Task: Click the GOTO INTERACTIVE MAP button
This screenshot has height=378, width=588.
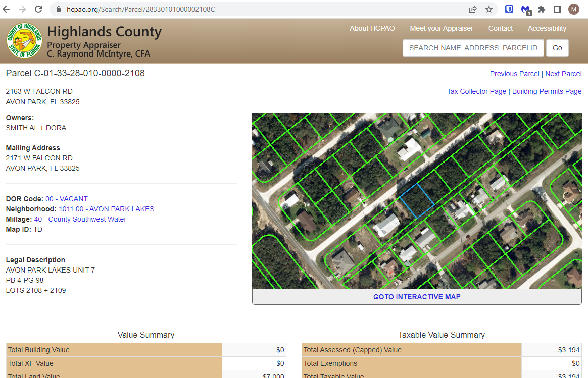Action: [417, 297]
